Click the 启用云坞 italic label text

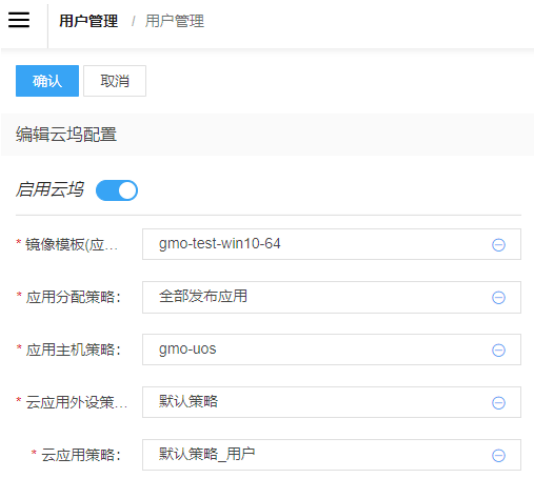click(x=49, y=189)
